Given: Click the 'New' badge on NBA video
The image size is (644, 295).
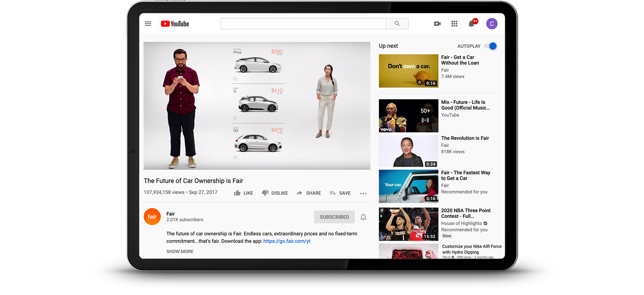Looking at the screenshot, I should click(x=447, y=236).
